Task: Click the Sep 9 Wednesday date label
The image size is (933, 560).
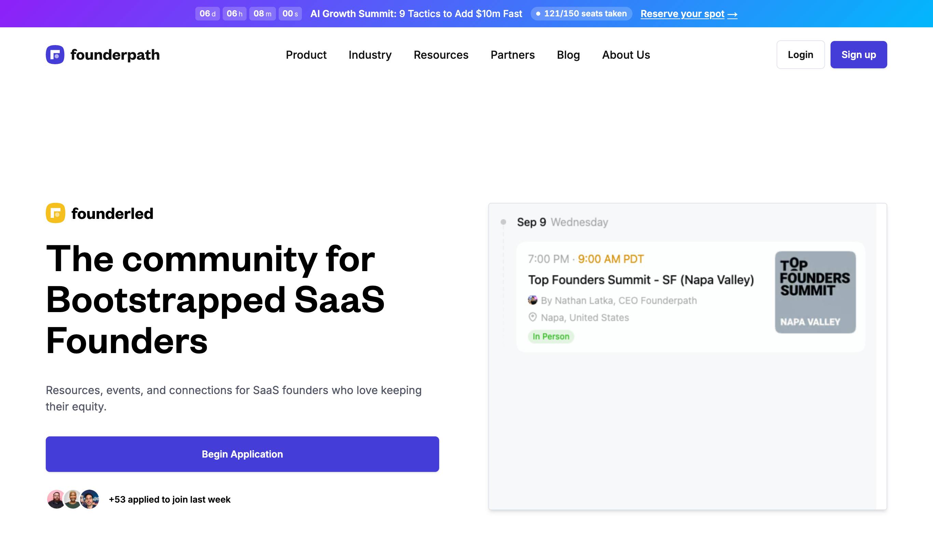Action: pos(562,222)
